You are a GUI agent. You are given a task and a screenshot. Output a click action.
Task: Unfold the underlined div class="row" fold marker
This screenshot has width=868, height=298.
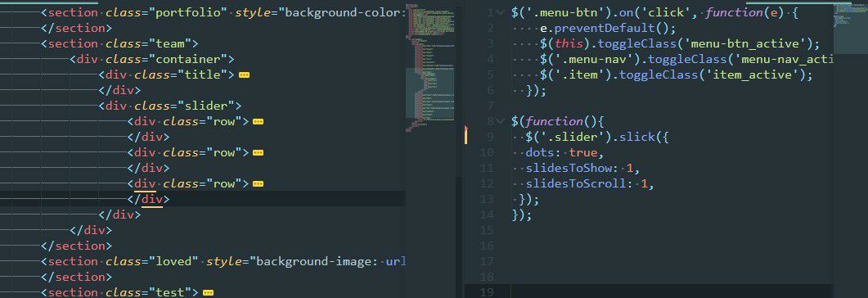[x=258, y=183]
